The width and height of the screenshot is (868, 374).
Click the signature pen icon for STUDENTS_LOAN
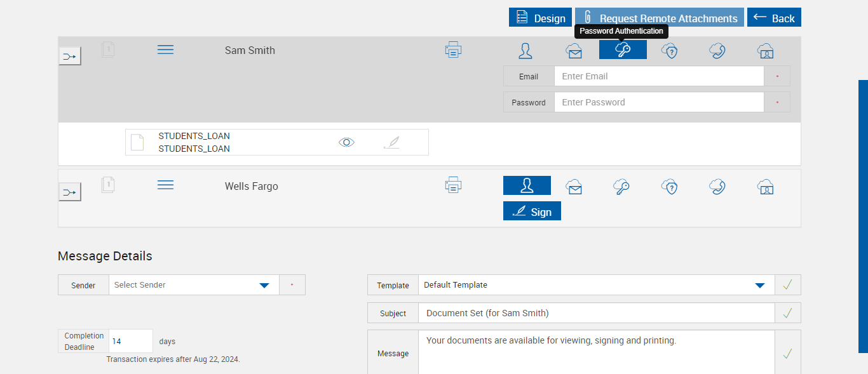point(392,142)
